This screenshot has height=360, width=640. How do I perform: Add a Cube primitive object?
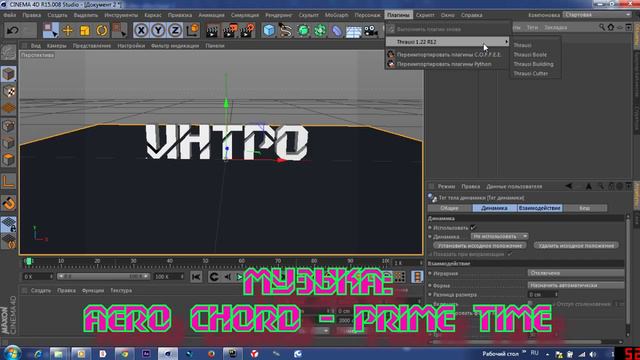point(269,31)
